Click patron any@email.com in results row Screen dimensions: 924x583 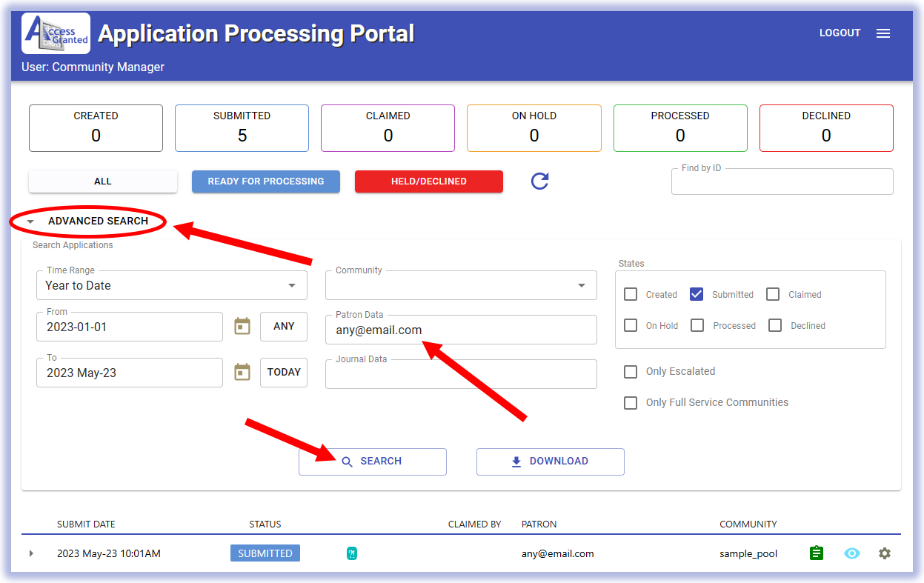[558, 553]
